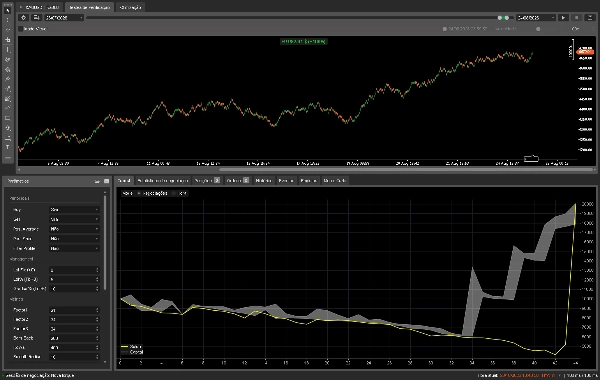Screen dimensions: 600x380
Task: Click the icon next to the backtest settings gear
Action: [36, 18]
